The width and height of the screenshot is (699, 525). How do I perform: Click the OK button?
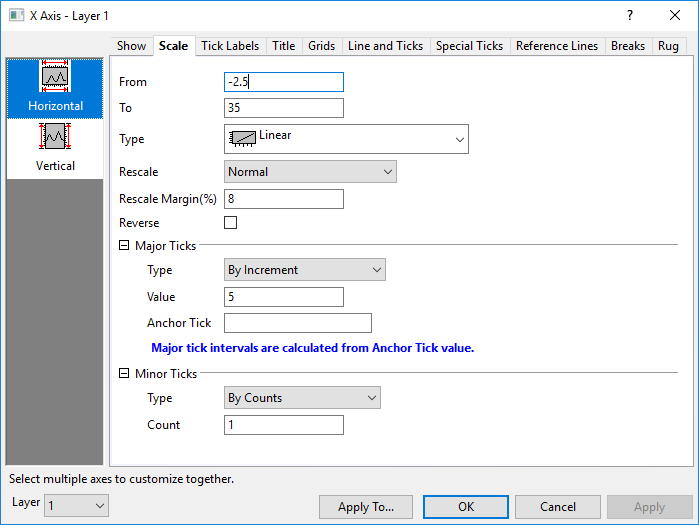465,507
